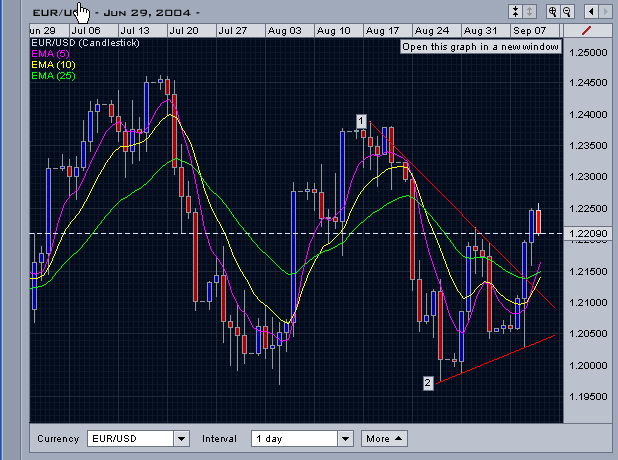Click the Jul 13 date header
Viewport: 618px width, 460px height.
click(143, 30)
